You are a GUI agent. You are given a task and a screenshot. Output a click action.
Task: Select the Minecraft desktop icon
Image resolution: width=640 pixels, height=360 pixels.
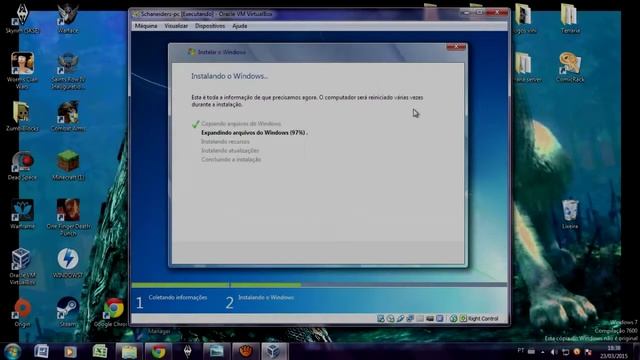click(68, 165)
